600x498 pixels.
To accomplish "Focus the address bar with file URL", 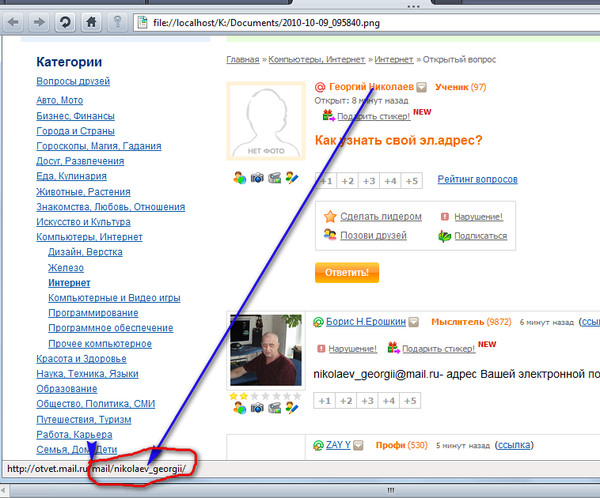I will [x=367, y=23].
